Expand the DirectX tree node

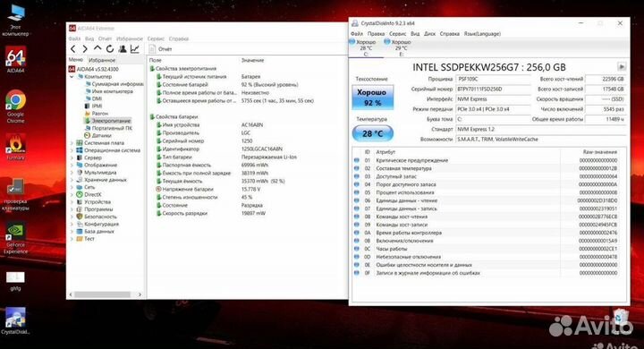(72, 195)
